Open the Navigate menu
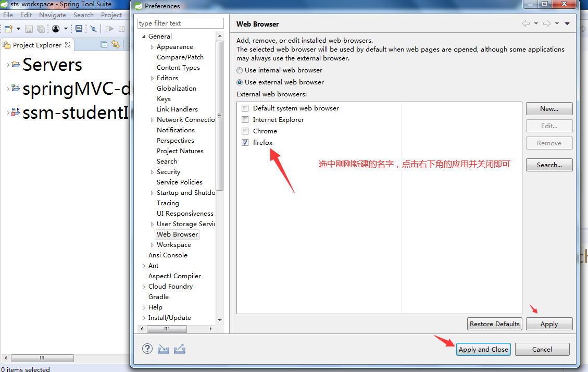The height and width of the screenshot is (372, 588). (x=53, y=15)
